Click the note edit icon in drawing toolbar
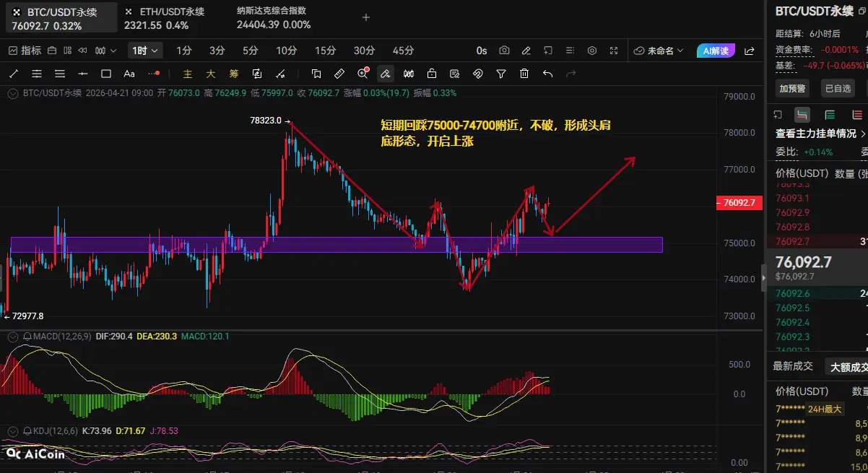868x473 pixels. 455,73
